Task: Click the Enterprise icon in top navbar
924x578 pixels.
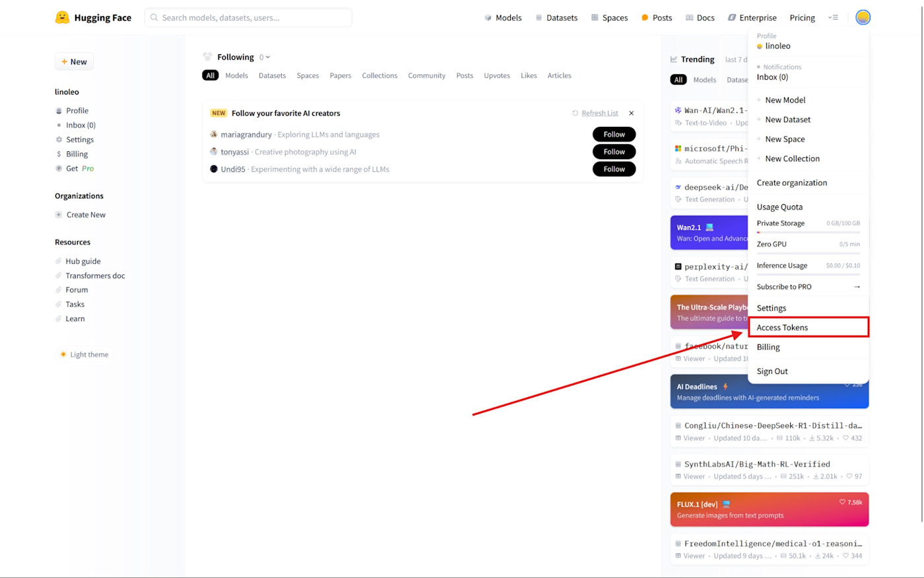Action: (731, 18)
